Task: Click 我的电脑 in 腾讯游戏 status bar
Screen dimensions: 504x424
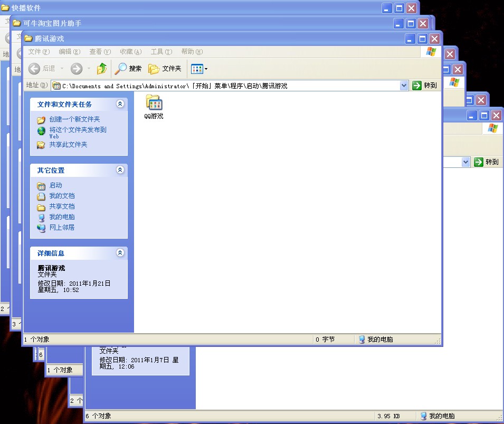Action: point(376,340)
